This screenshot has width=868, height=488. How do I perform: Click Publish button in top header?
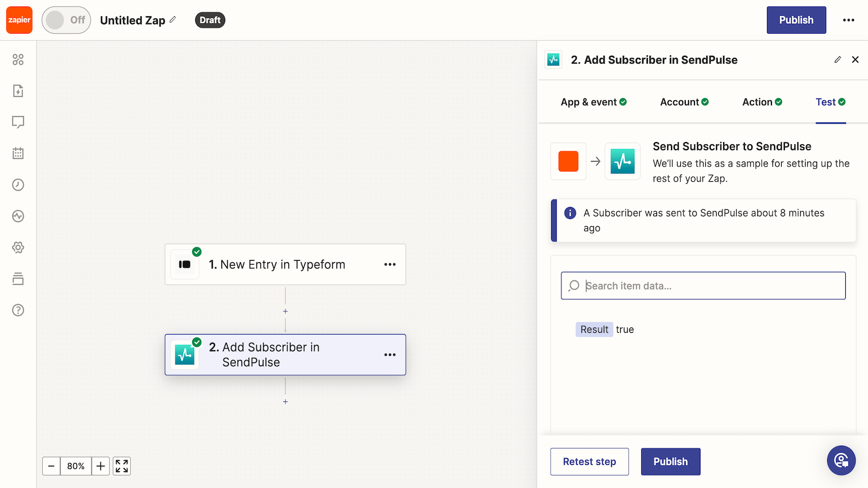tap(796, 20)
